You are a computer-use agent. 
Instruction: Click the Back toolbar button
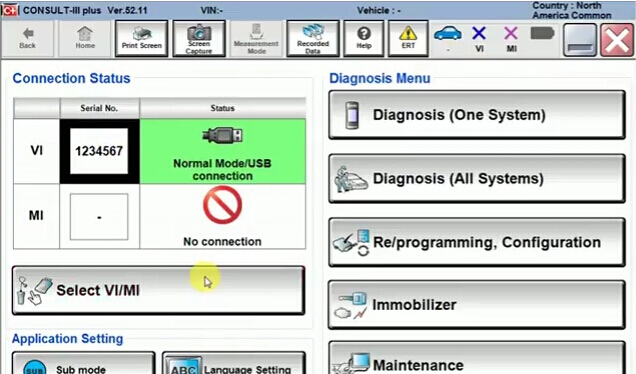point(27,39)
